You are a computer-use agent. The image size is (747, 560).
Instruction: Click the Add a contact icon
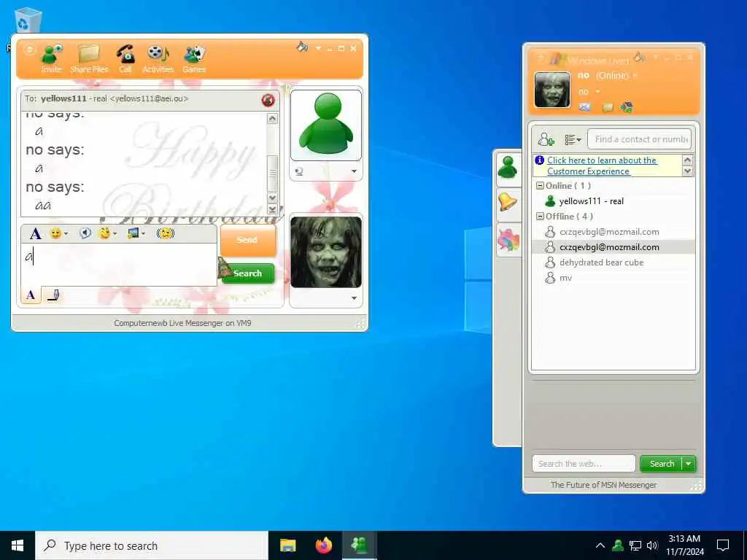546,139
